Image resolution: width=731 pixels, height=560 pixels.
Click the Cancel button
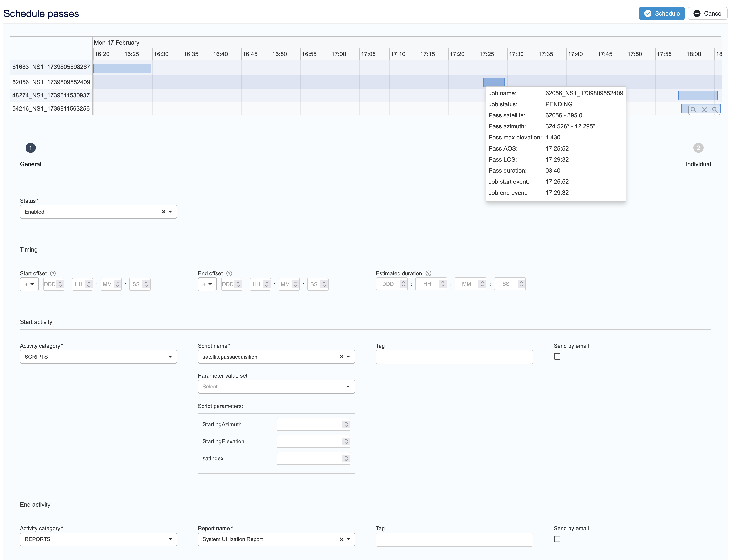tap(707, 13)
